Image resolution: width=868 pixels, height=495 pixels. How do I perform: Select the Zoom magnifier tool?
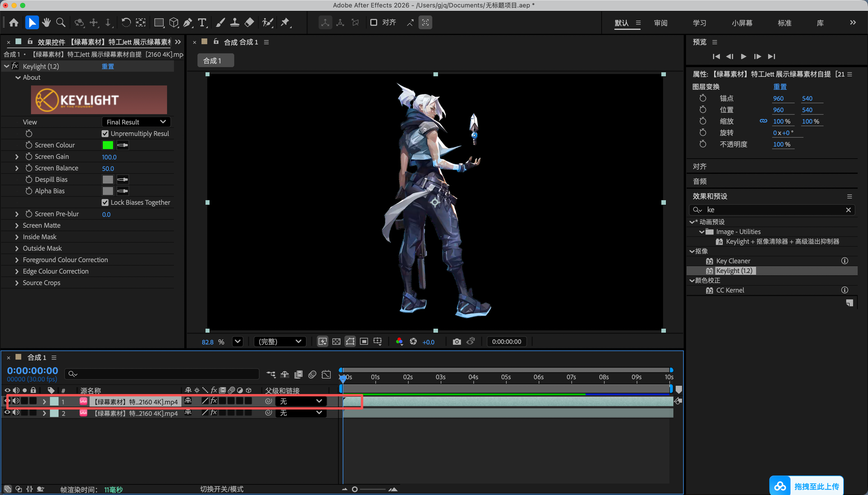pyautogui.click(x=61, y=23)
